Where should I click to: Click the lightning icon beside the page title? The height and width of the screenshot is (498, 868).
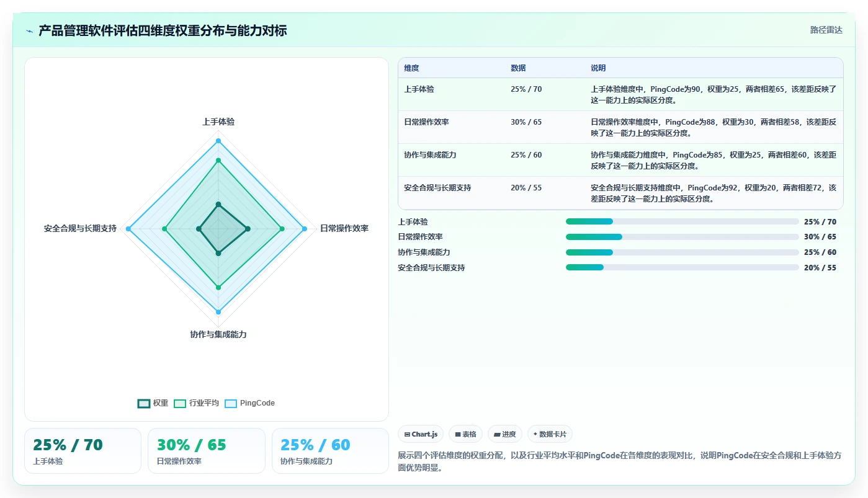pyautogui.click(x=29, y=31)
